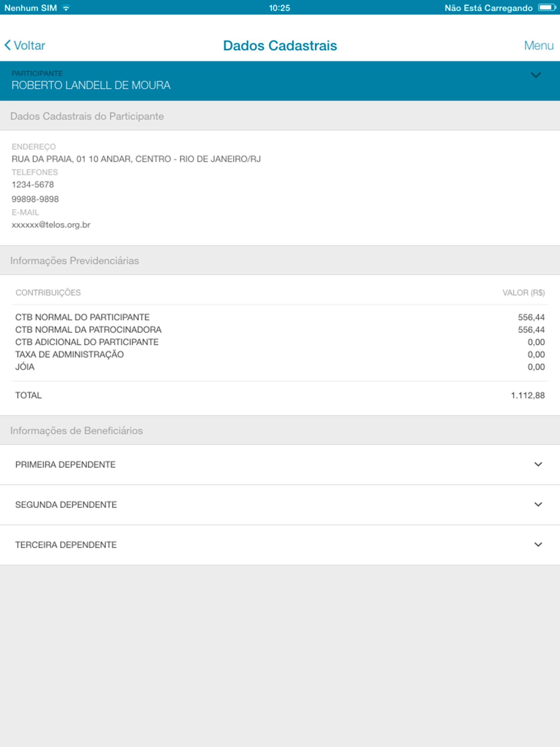This screenshot has height=747, width=560.
Task: Click the phone number 1234-5678
Action: (x=33, y=184)
